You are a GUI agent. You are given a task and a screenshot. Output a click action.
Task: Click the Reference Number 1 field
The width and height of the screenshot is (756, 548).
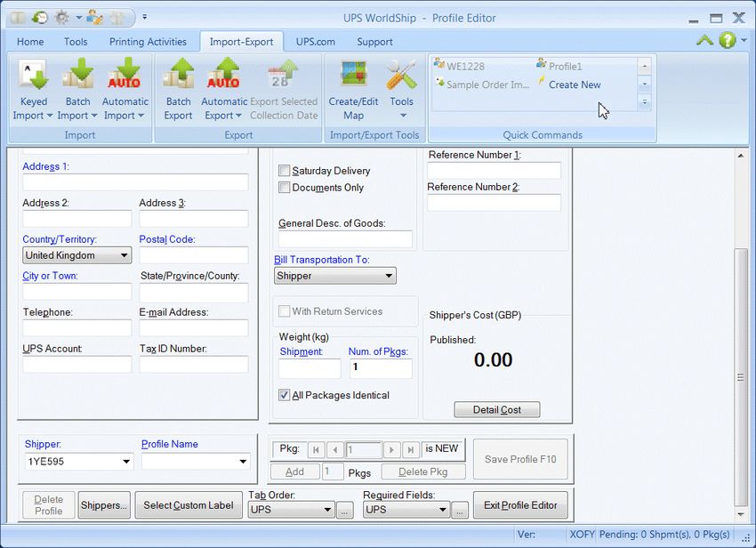(494, 171)
